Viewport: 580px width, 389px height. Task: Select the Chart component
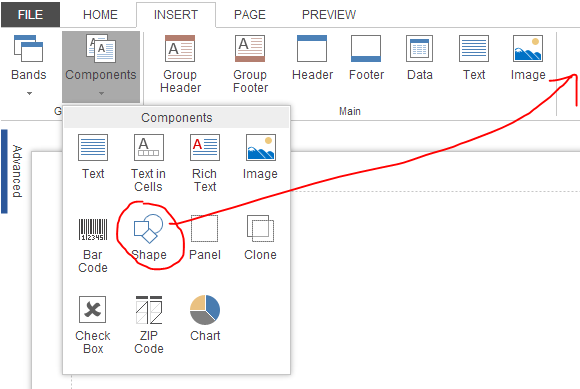(205, 318)
